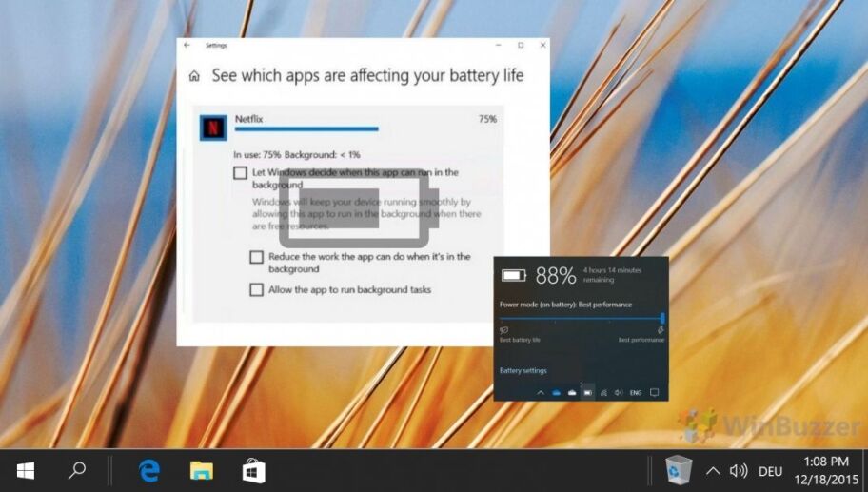Screen dimensions: 868x492
Task: Open the white cloud icon in the flyout tray
Action: click(x=572, y=392)
